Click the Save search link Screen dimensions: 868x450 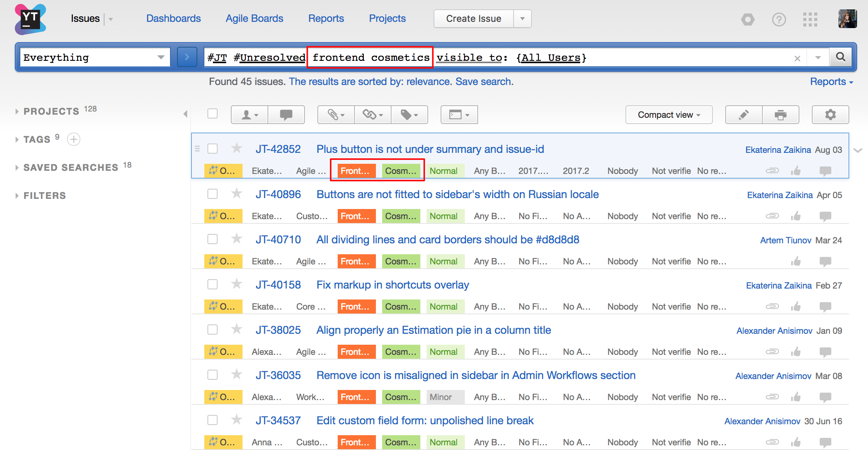[x=484, y=81]
